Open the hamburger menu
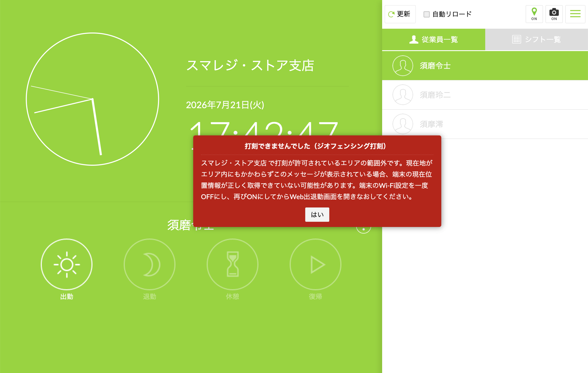The height and width of the screenshot is (373, 588). 575,14
